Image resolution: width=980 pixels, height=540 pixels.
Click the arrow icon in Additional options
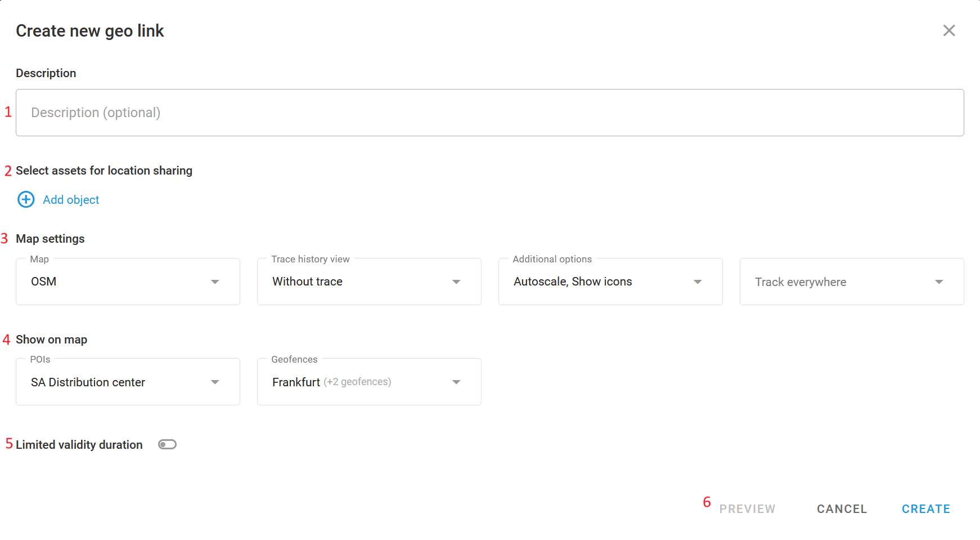click(x=698, y=282)
